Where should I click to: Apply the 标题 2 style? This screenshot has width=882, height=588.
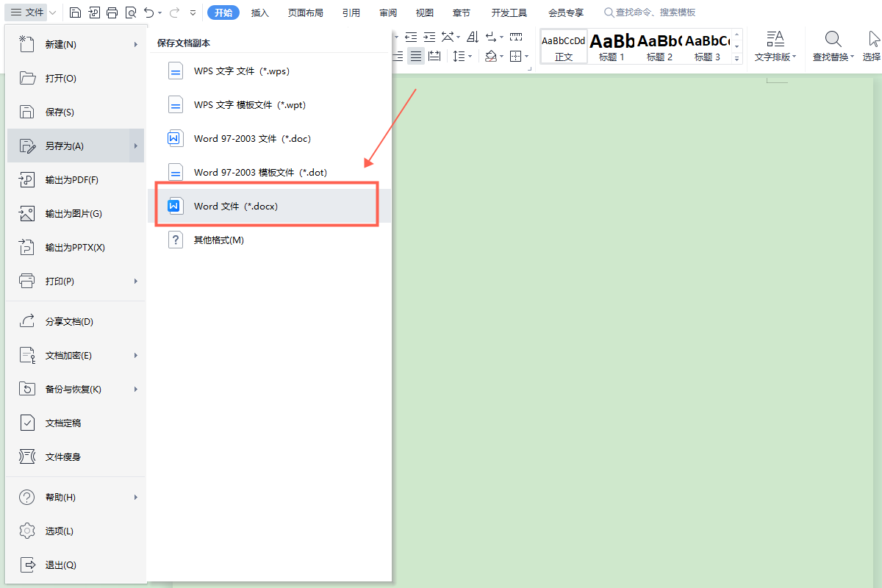click(659, 46)
